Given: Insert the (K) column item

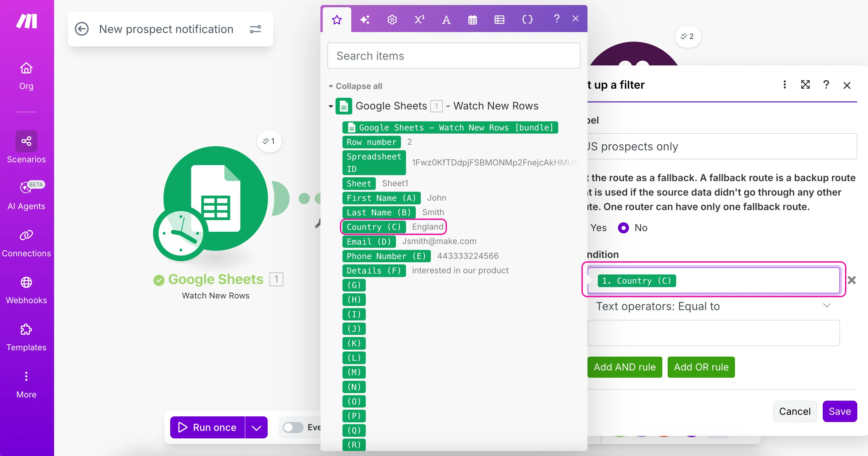Looking at the screenshot, I should [x=354, y=343].
